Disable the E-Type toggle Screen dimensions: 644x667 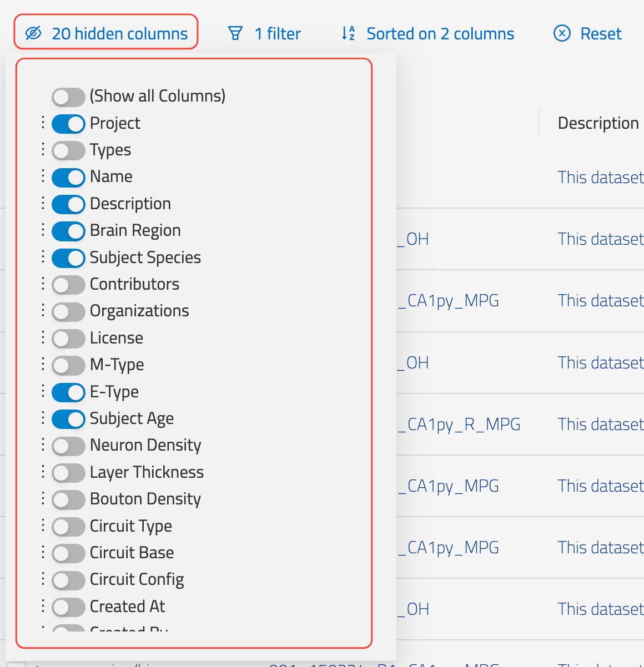68,392
